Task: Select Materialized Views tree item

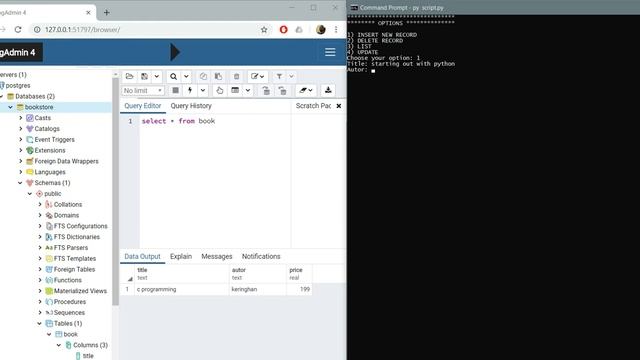Action: click(80, 291)
